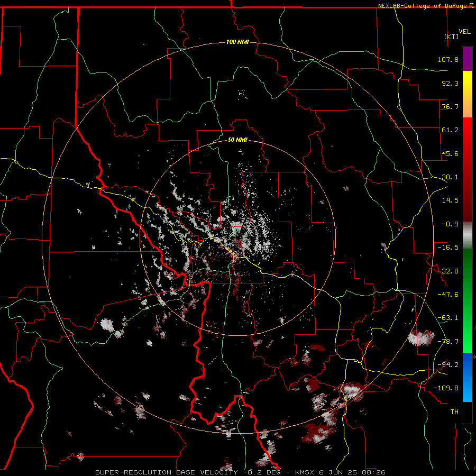Click the -78.7 velocity scale value
476x476 pixels.
pos(448,342)
